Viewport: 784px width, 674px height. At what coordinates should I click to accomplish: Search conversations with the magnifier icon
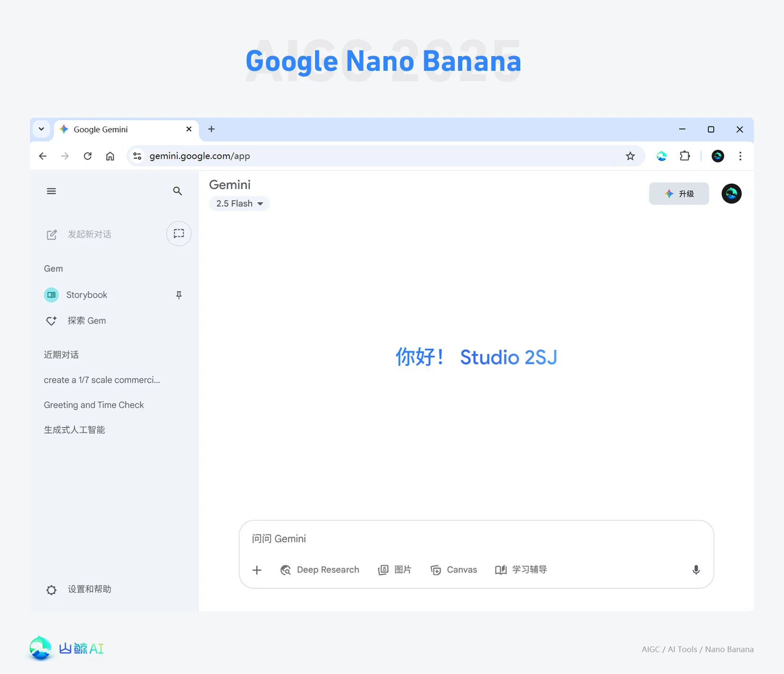click(x=177, y=191)
